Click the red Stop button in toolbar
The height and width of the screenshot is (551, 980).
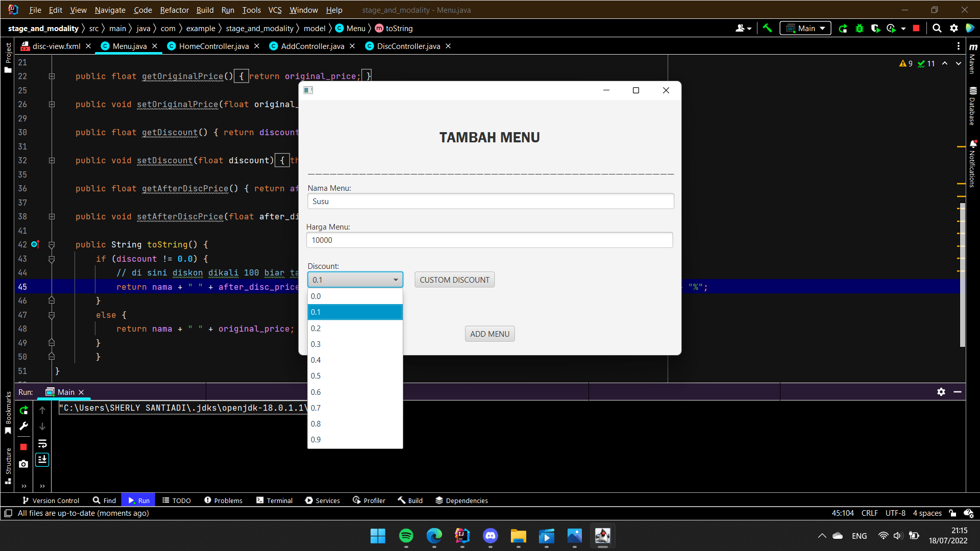click(916, 28)
